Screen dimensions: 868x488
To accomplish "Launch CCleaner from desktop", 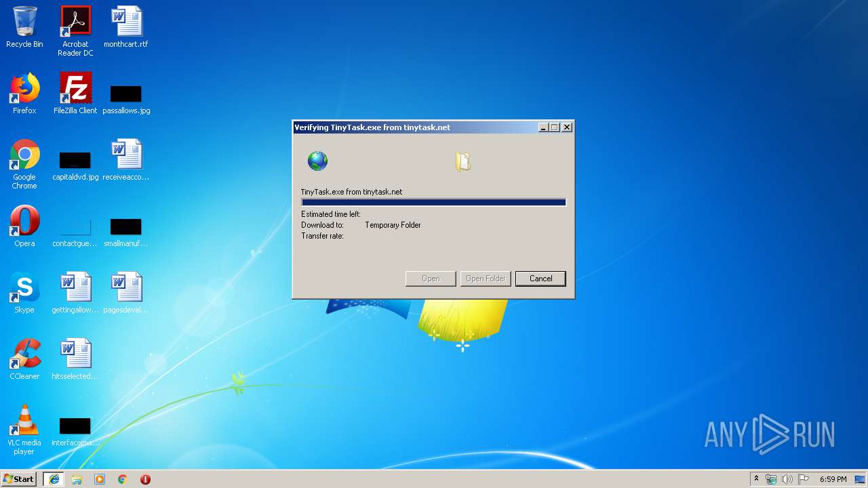I will coord(24,359).
